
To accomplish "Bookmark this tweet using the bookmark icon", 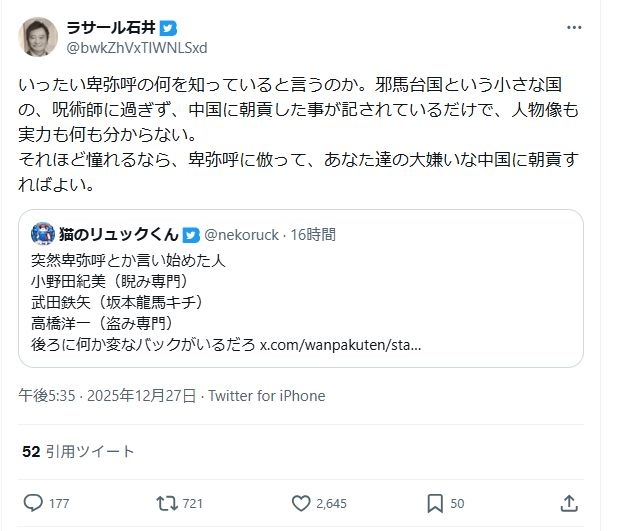I will pos(435,502).
